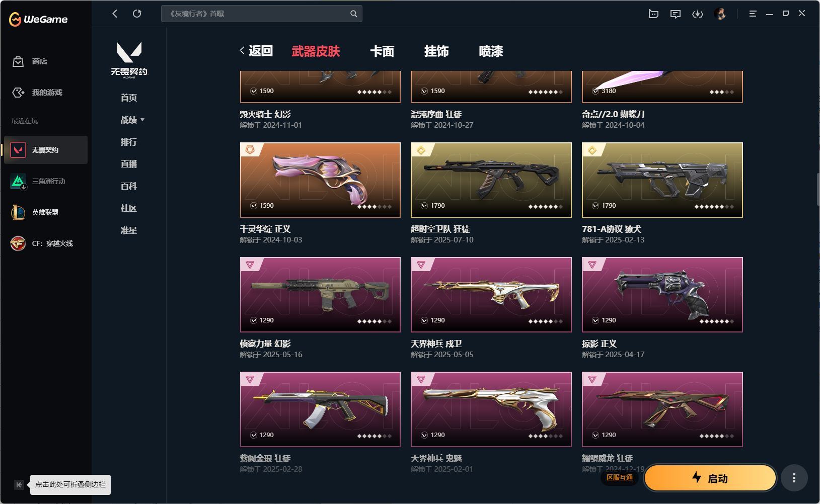Screen dimensions: 820x504
Task: Expand the 战绩 dropdown menu
Action: coord(133,120)
